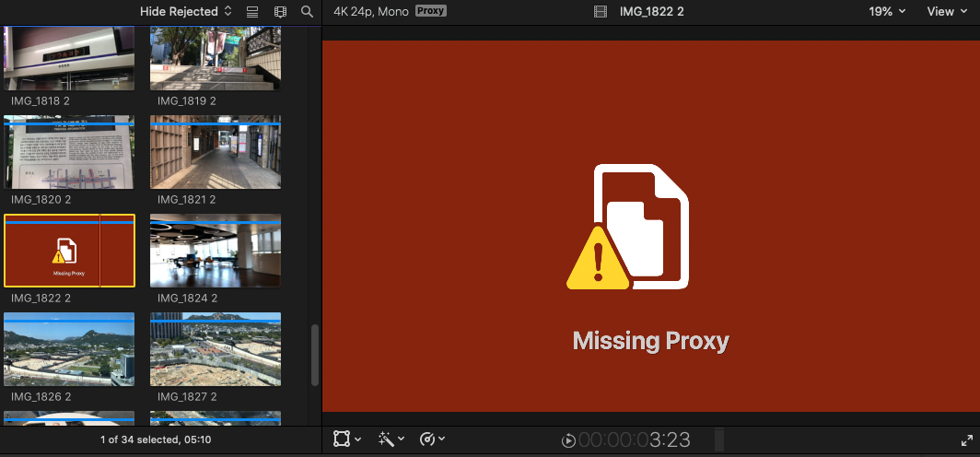Open the viewer View options menu

[x=946, y=11]
